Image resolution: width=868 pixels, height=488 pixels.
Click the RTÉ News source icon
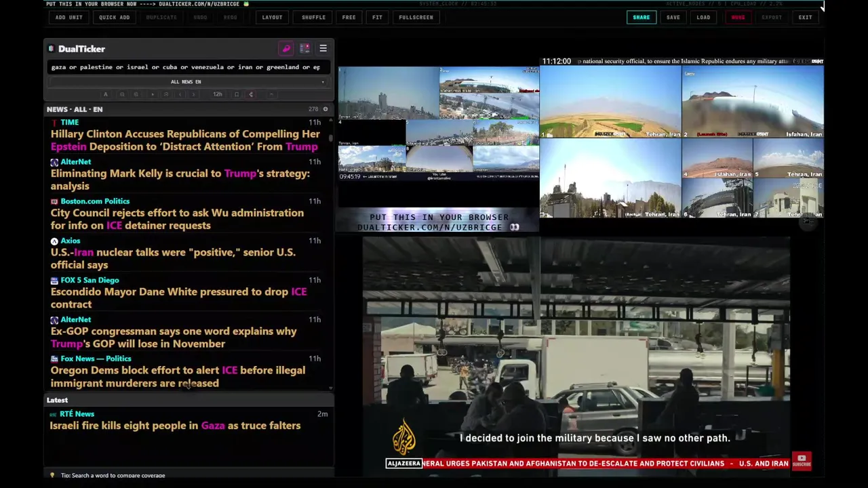coord(54,414)
